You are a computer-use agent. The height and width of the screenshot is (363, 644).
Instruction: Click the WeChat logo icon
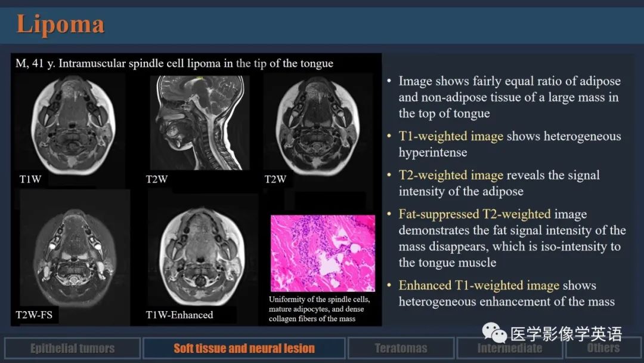coord(494,333)
